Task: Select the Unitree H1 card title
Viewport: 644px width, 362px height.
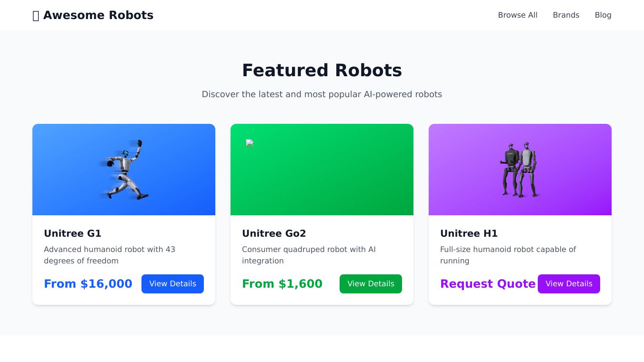Action: click(x=469, y=233)
